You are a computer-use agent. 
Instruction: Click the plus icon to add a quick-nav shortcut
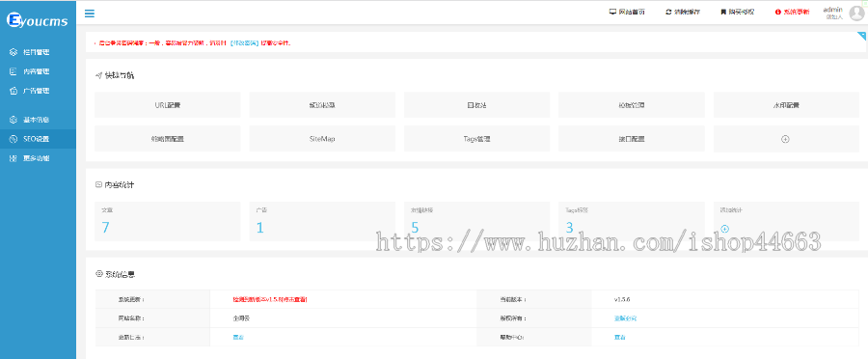785,139
